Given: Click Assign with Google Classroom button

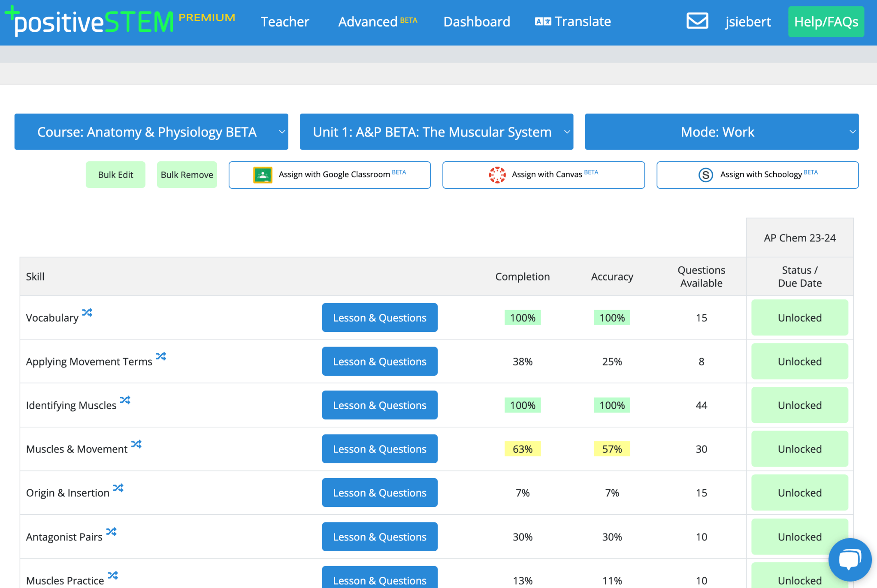Looking at the screenshot, I should coord(330,175).
